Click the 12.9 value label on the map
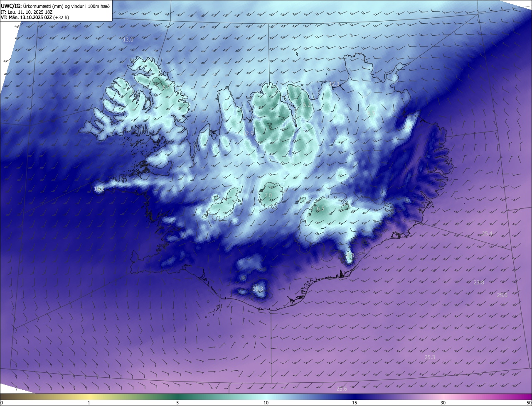 248,134
